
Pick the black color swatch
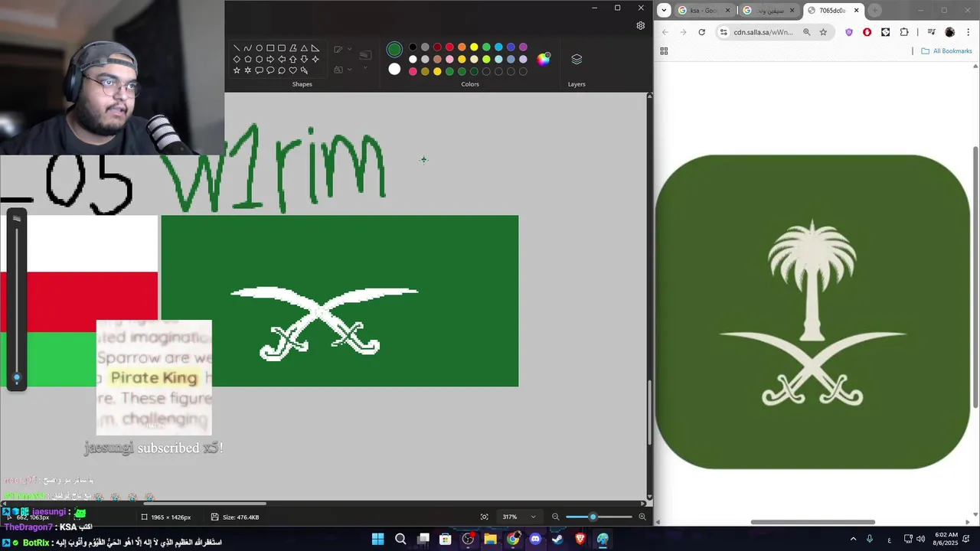pyautogui.click(x=413, y=47)
